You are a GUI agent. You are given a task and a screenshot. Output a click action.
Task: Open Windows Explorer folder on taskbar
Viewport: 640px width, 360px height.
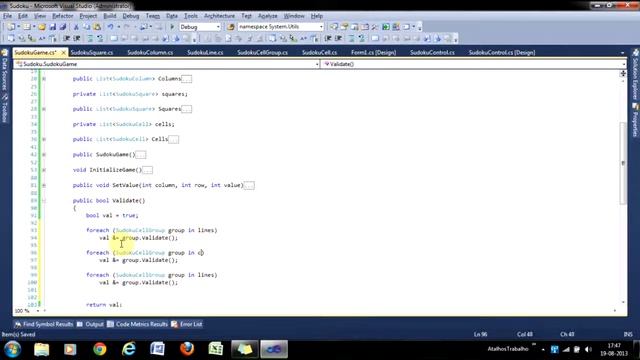[x=42, y=349]
